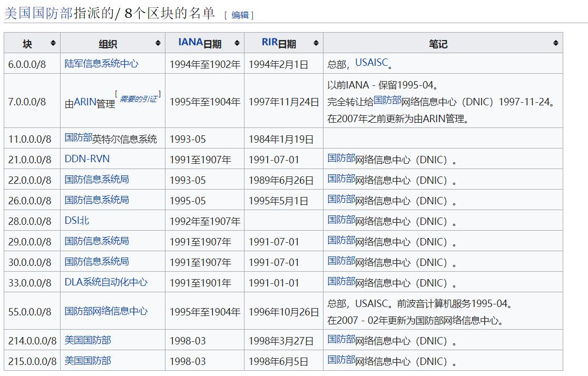This screenshot has height=376, width=588.
Task: Open 国防信息系统局 link in 22.0.0.0/8 row
Action: [97, 179]
